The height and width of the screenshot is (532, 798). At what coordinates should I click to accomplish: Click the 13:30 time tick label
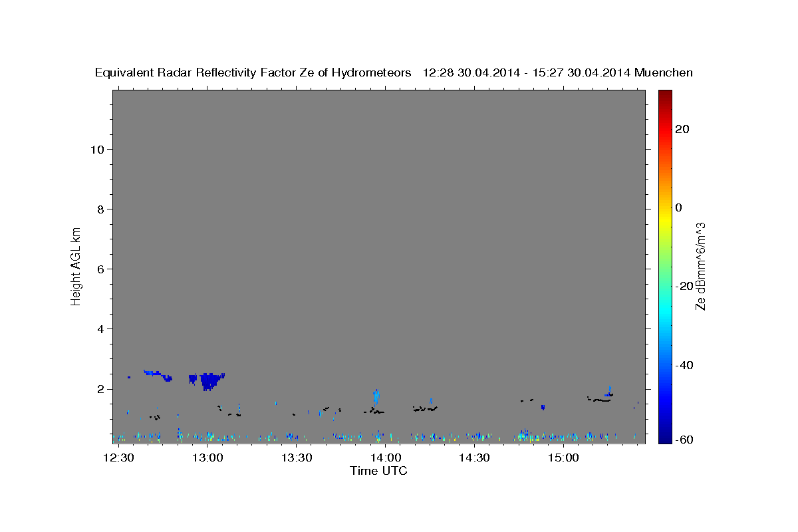297,458
